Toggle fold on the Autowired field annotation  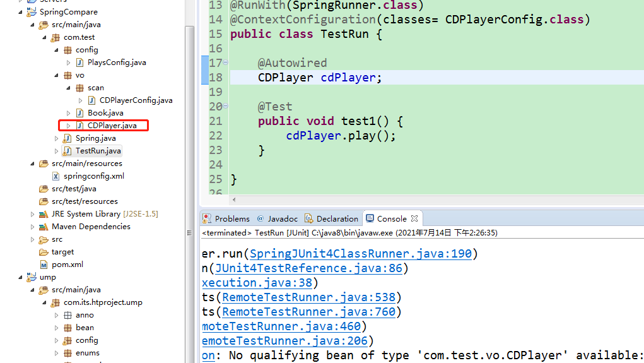[226, 63]
